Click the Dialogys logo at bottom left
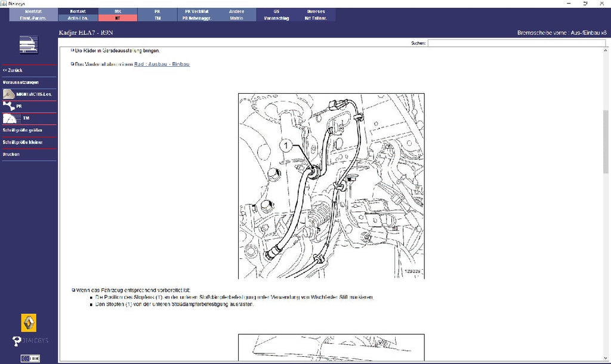Image resolution: width=611 pixels, height=364 pixels. pos(30,341)
